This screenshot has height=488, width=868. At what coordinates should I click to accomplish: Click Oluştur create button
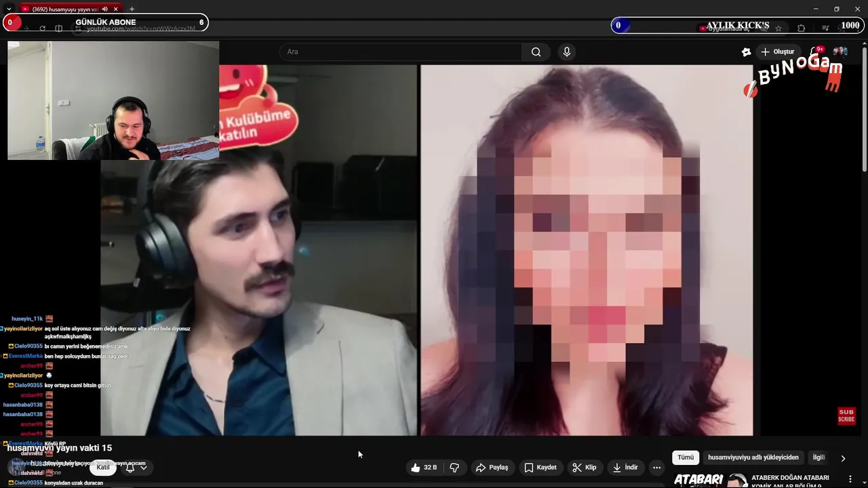[x=777, y=52]
